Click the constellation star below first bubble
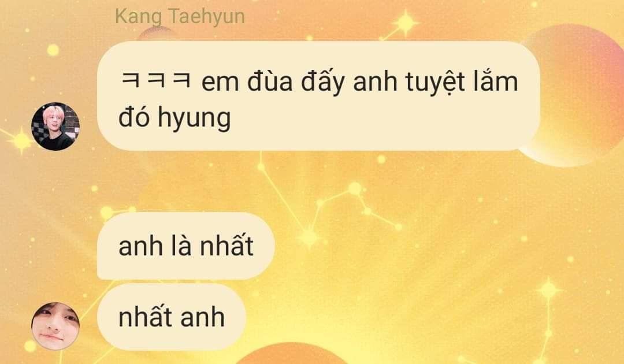 pyautogui.click(x=309, y=238)
